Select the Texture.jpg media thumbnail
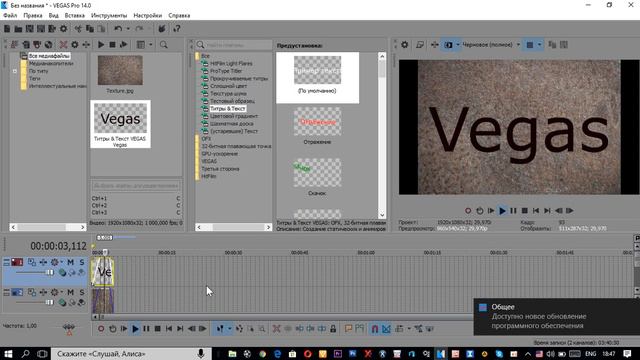Screen dimensions: 640x360 coord(120,71)
